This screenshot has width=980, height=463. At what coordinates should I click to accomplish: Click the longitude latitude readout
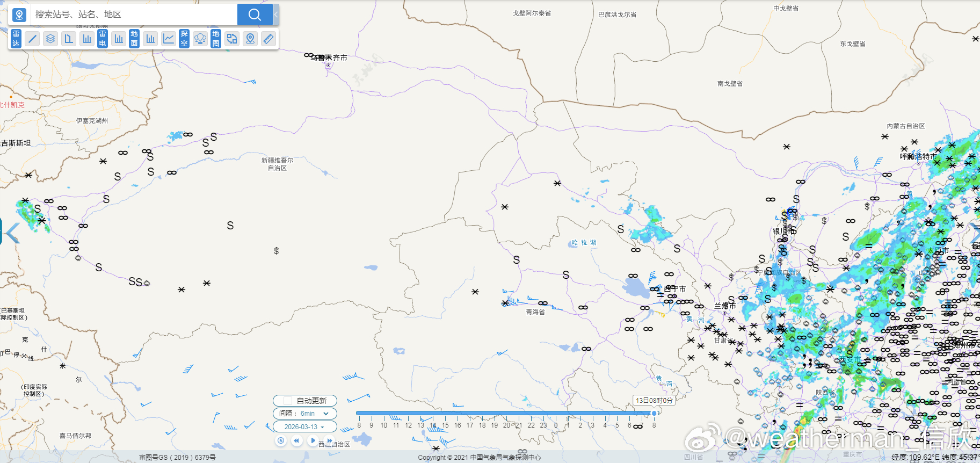[935, 458]
